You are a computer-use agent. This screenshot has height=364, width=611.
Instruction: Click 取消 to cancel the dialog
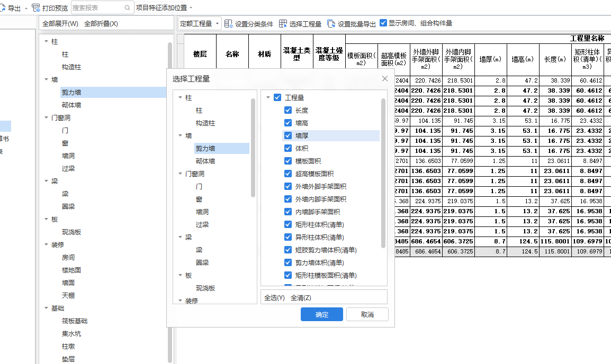tap(367, 315)
